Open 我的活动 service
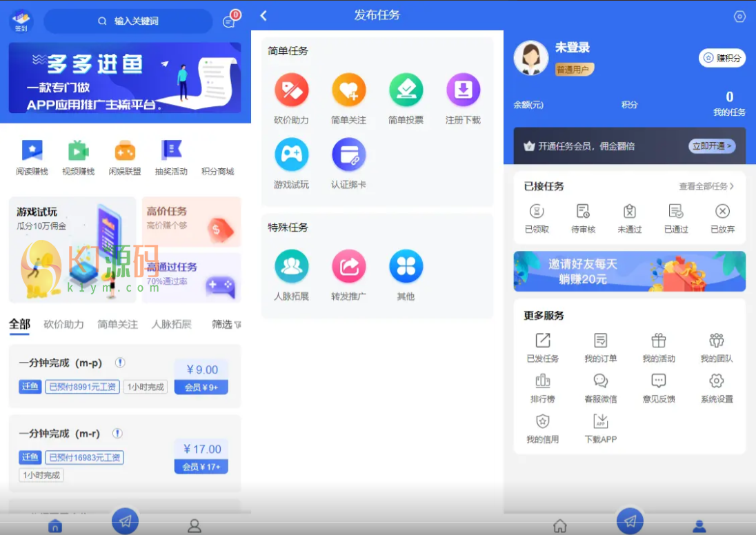Viewport: 756px width, 535px height. [659, 347]
